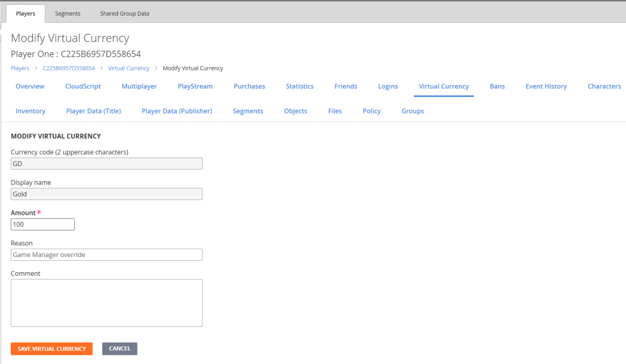Click the Cancel button

119,349
